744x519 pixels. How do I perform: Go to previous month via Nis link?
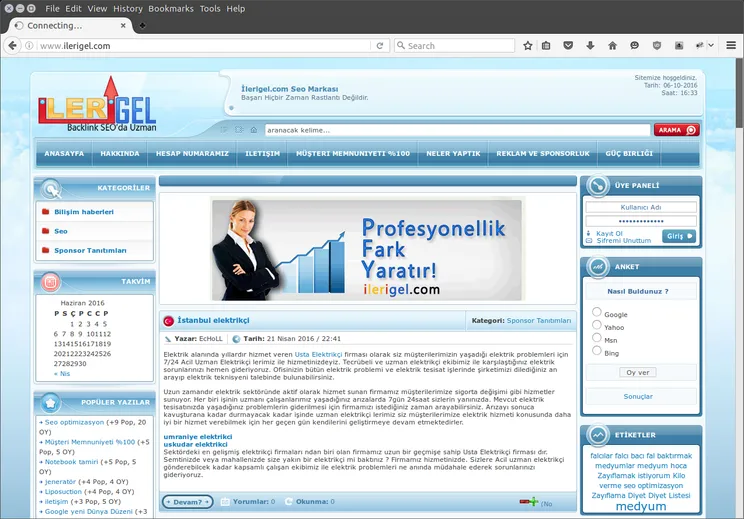click(x=63, y=374)
